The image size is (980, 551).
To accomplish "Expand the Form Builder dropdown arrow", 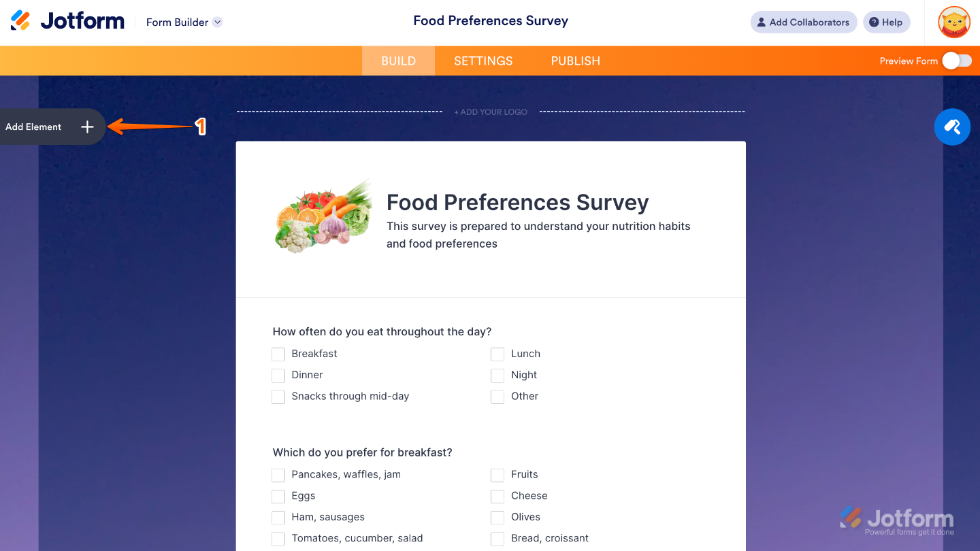I will [x=217, y=22].
